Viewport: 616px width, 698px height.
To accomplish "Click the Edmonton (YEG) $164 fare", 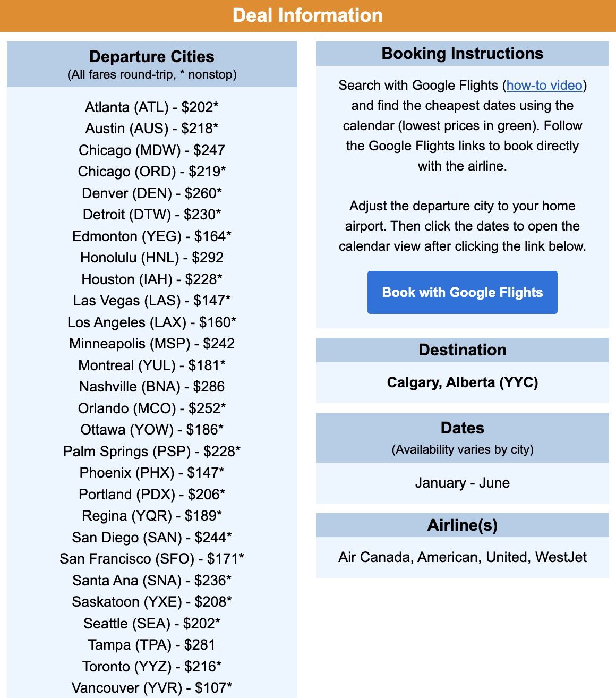I will pyautogui.click(x=152, y=236).
